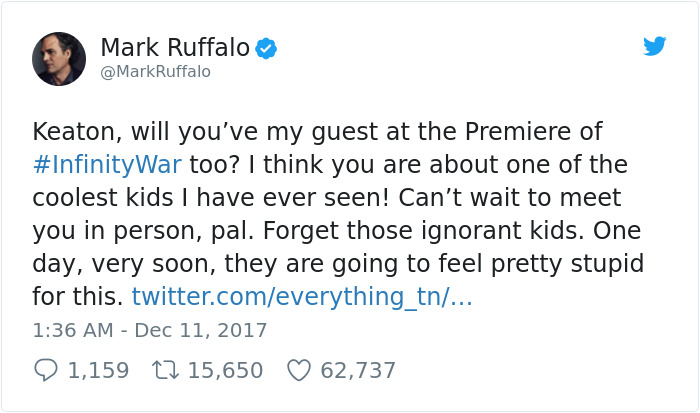Click the 1,159 replies count
Screen dimensions: 700x413
(x=98, y=370)
